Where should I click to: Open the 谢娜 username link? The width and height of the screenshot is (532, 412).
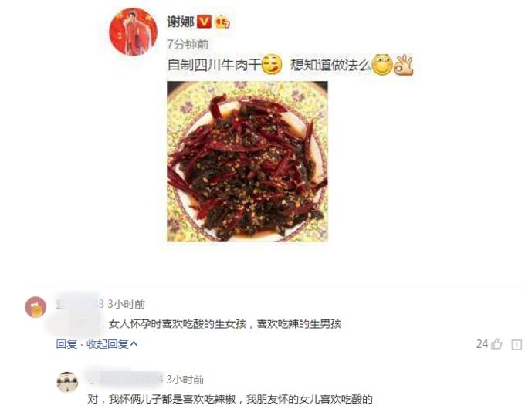pyautogui.click(x=181, y=22)
